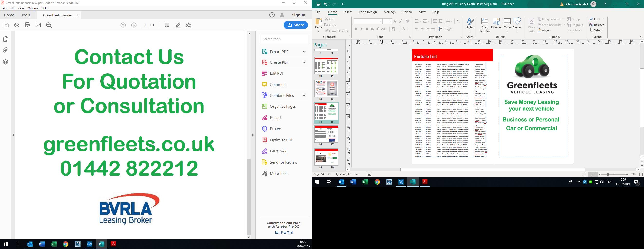Undo the last action in Publisher
Viewport: 644px width, 249px height.
pyautogui.click(x=325, y=4)
